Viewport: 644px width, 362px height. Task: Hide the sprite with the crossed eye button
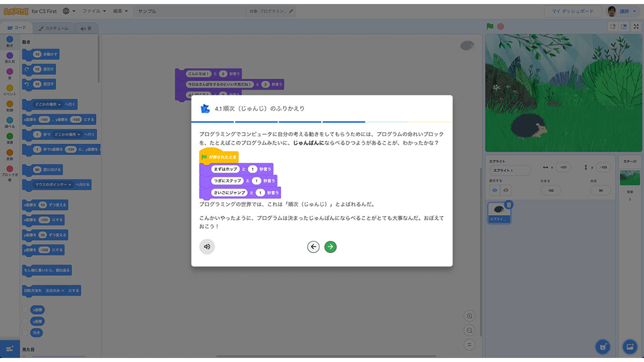pyautogui.click(x=506, y=191)
